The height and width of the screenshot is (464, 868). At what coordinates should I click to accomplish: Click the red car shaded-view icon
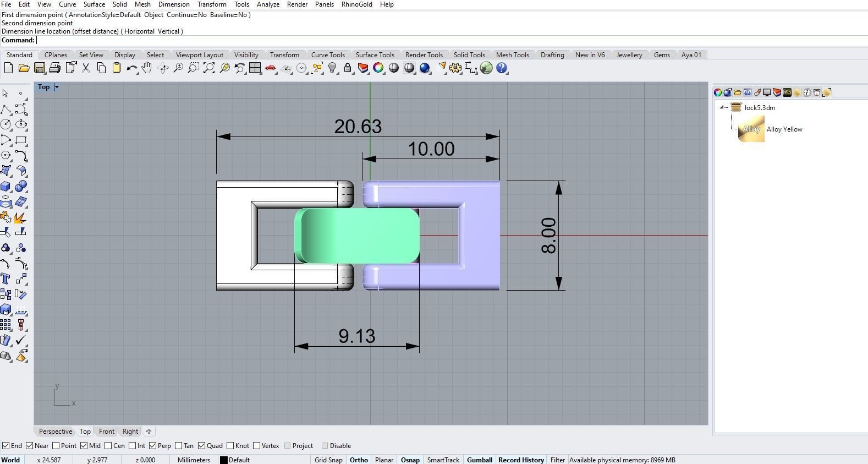pyautogui.click(x=271, y=68)
